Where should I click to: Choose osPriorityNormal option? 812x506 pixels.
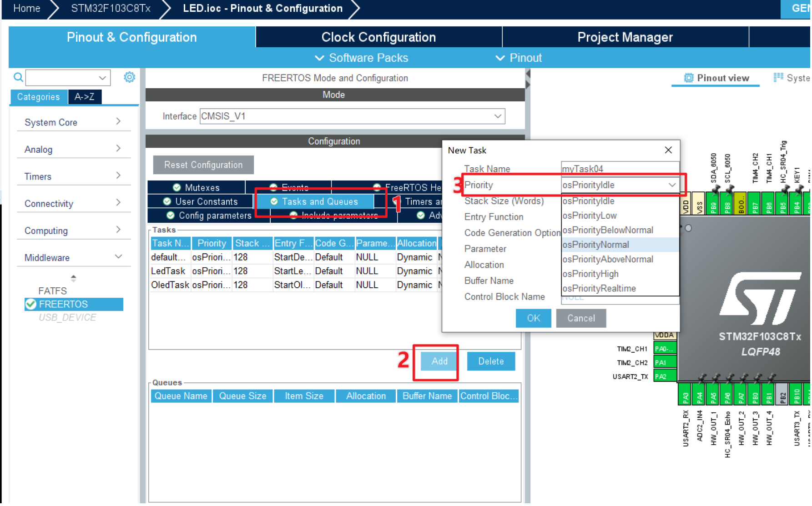(620, 245)
